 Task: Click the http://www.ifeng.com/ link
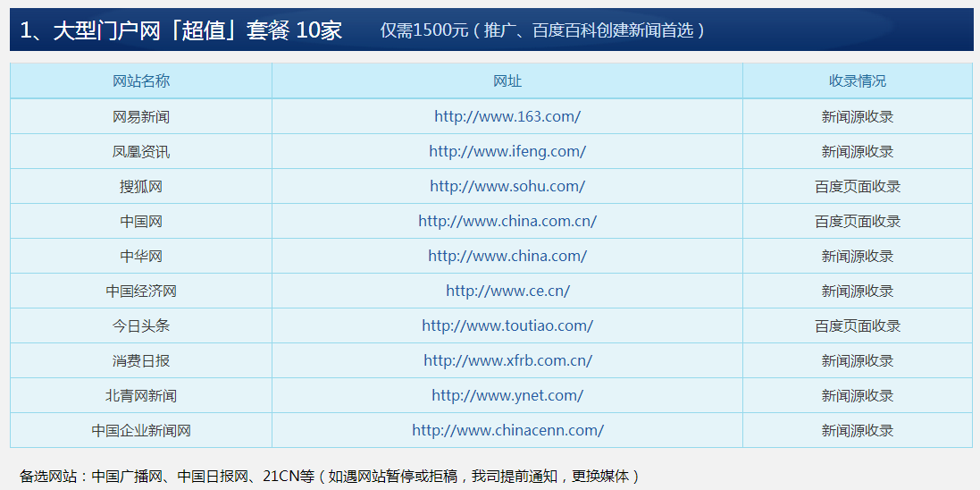[x=507, y=151]
